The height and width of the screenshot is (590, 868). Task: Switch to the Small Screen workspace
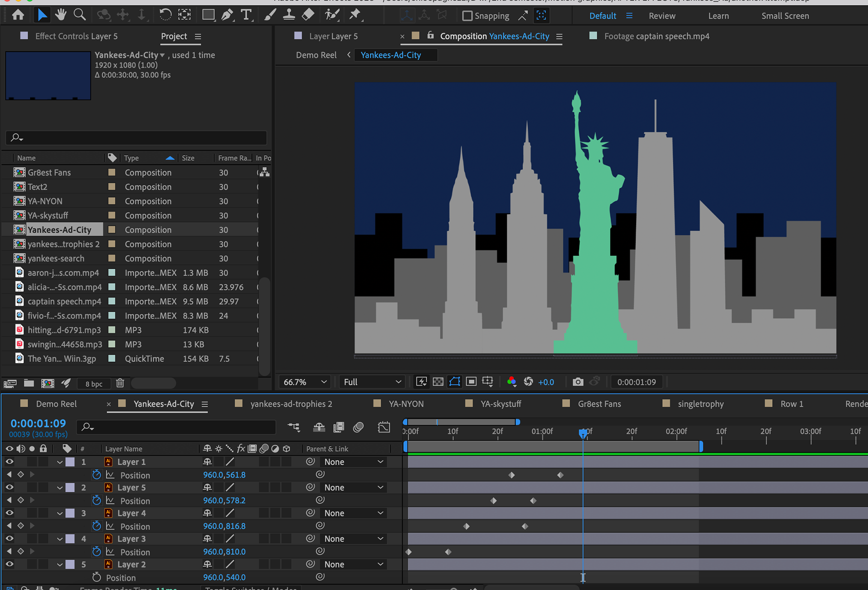[785, 16]
